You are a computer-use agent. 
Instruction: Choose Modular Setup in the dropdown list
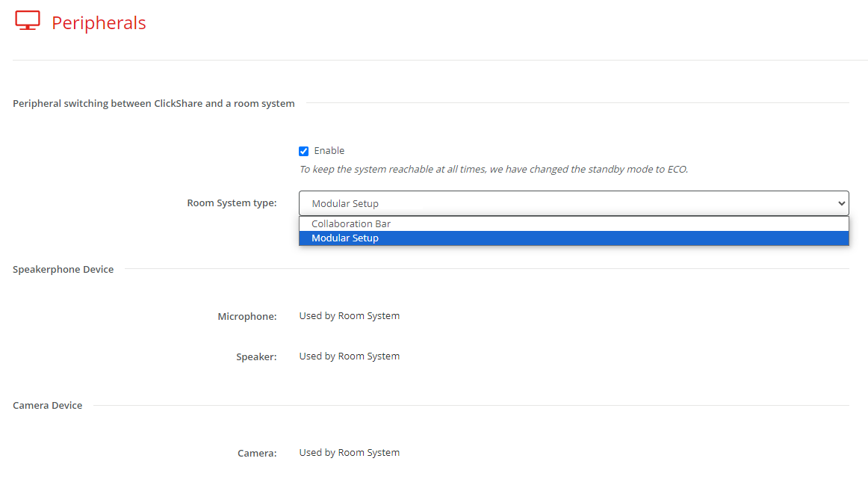click(x=345, y=238)
